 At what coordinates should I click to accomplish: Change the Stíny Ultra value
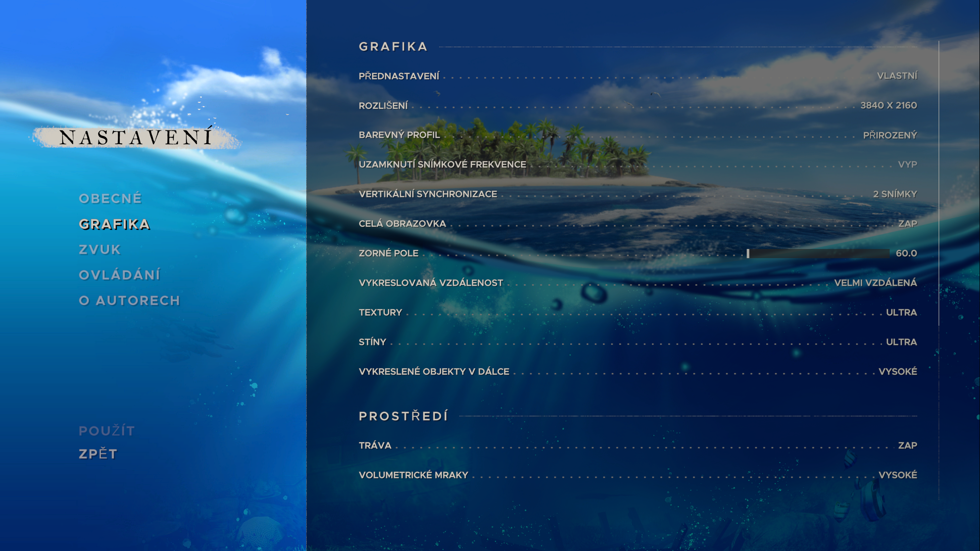(x=901, y=342)
